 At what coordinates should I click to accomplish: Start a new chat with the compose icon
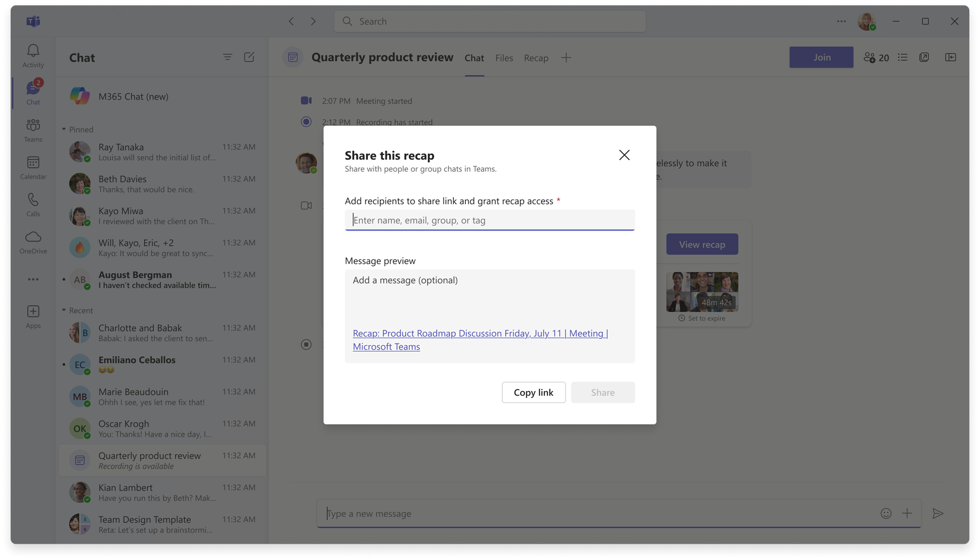(250, 57)
